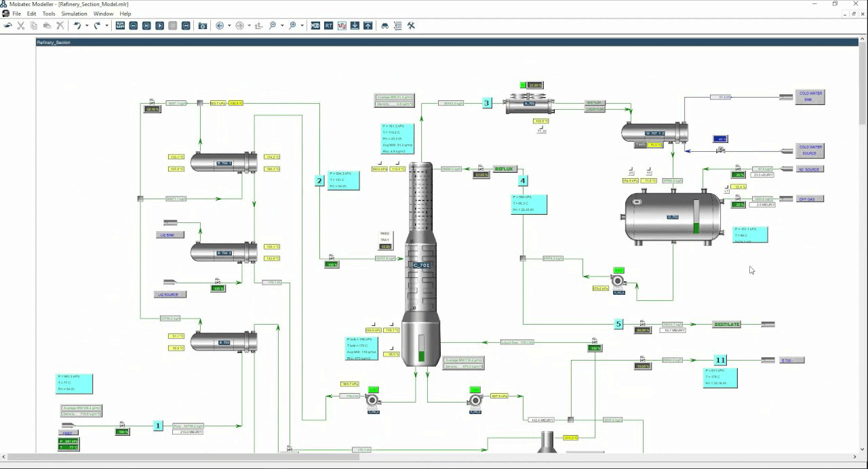Screen dimensions: 868x469
Task: Open the Simulation menu
Action: (x=74, y=14)
